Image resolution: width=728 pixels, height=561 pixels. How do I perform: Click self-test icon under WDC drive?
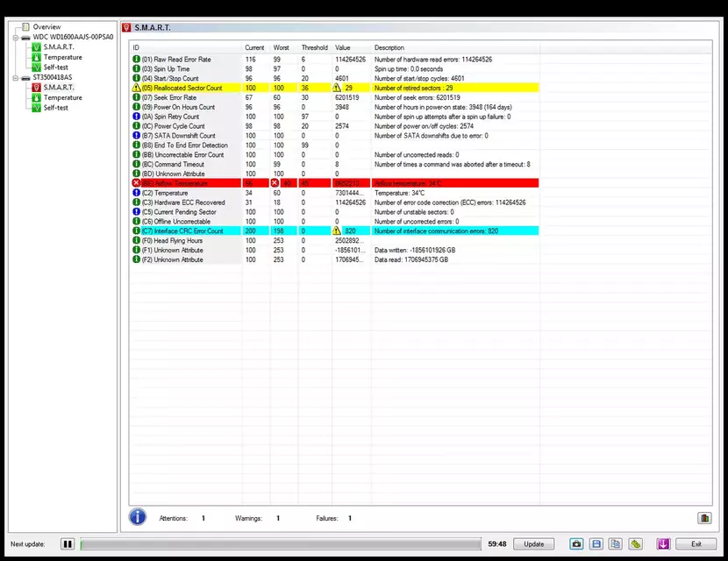tap(36, 67)
